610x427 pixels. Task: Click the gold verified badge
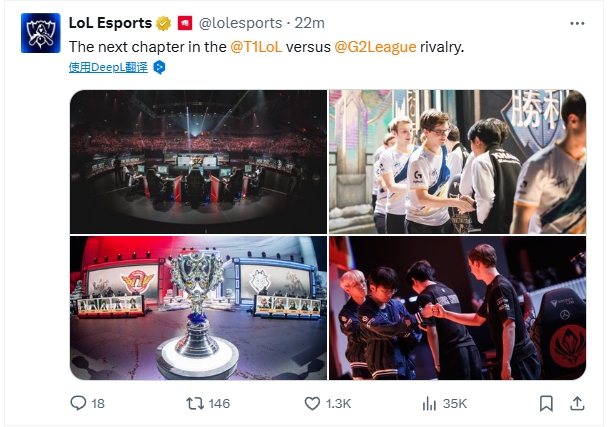click(163, 23)
